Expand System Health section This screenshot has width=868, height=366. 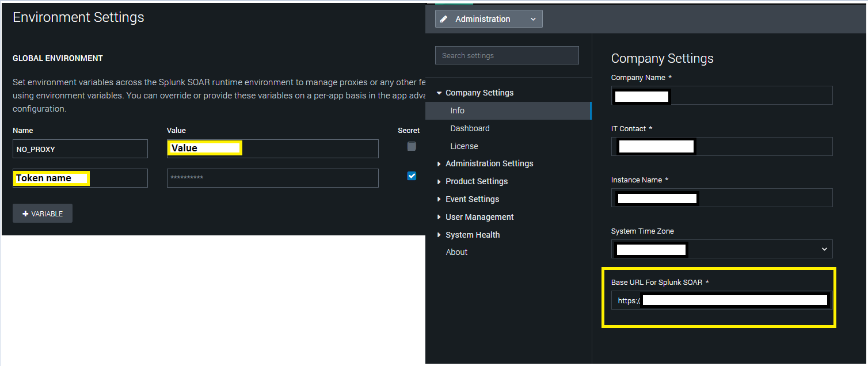point(472,235)
